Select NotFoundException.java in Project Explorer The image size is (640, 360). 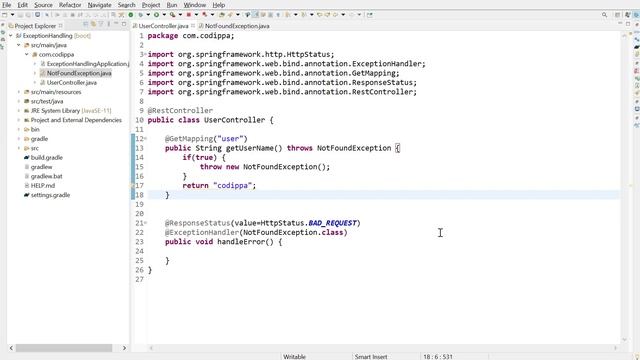click(79, 73)
